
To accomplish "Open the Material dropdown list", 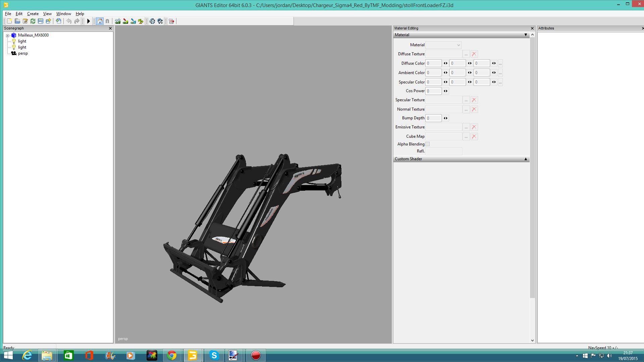I will [443, 45].
